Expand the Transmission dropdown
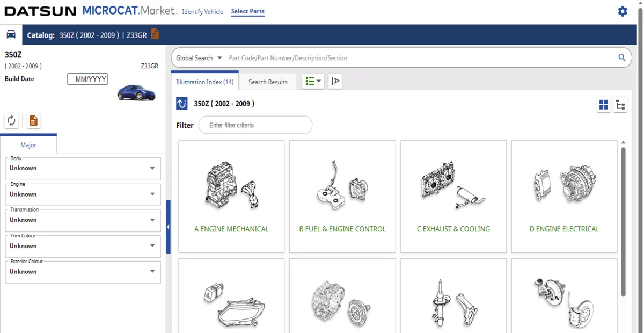 coord(83,220)
